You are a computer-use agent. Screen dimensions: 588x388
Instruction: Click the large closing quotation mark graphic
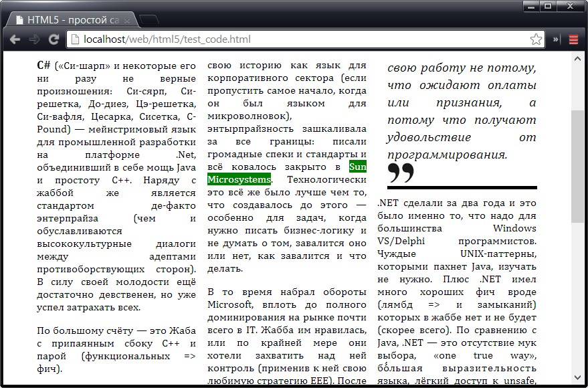click(x=401, y=173)
